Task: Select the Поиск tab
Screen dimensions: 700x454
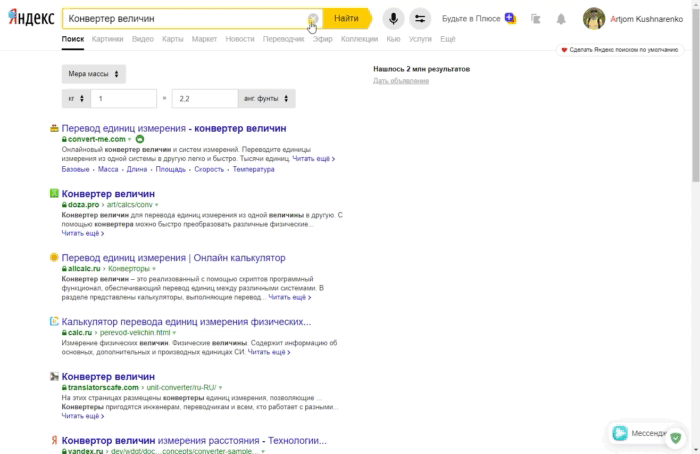Action: (73, 39)
